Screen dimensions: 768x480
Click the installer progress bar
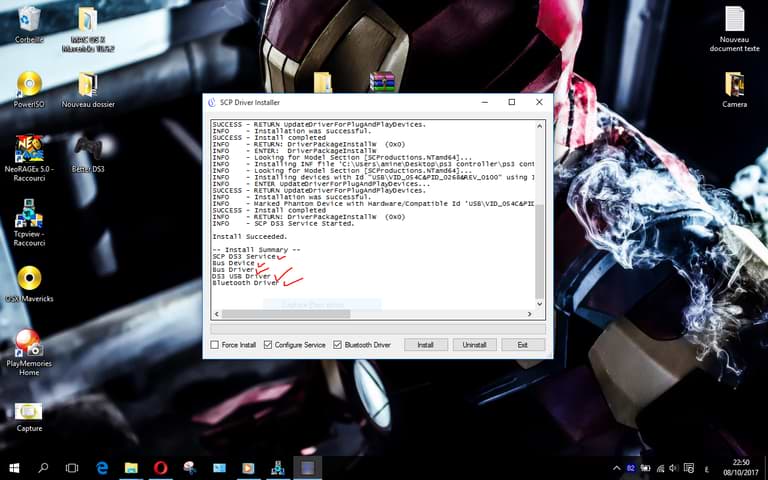click(378, 328)
